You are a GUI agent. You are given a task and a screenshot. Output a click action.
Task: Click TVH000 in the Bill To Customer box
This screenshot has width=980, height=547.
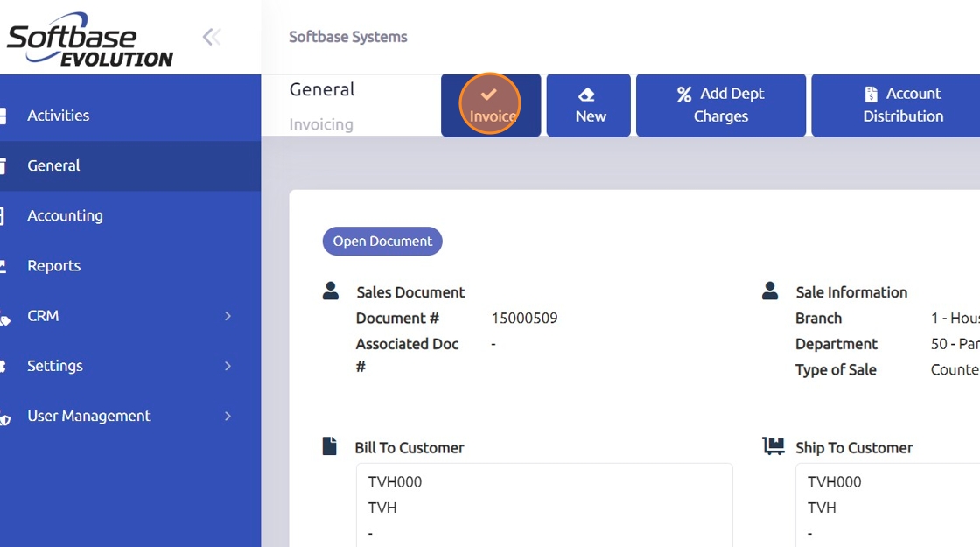pyautogui.click(x=395, y=482)
